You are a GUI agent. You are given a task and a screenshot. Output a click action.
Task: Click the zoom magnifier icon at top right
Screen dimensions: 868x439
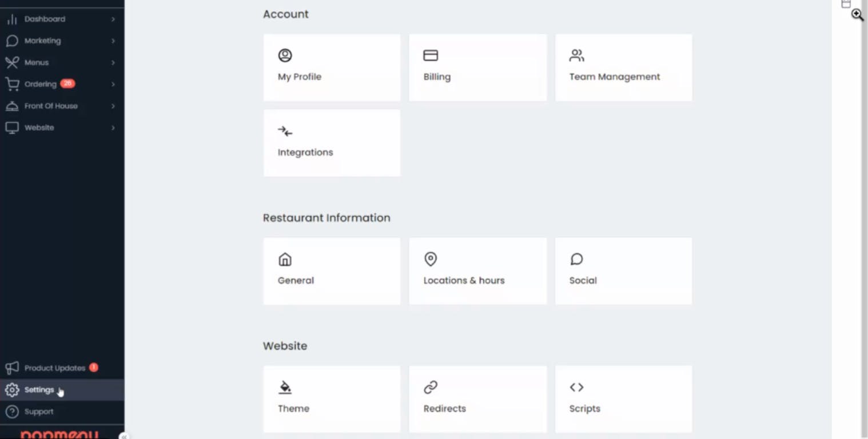(857, 15)
